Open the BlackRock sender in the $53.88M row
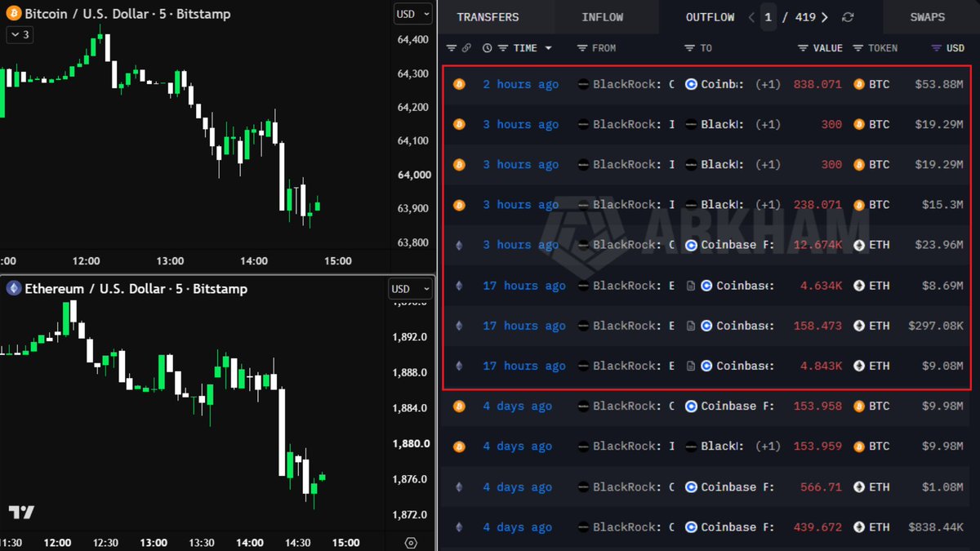This screenshot has height=551, width=980. 626,84
